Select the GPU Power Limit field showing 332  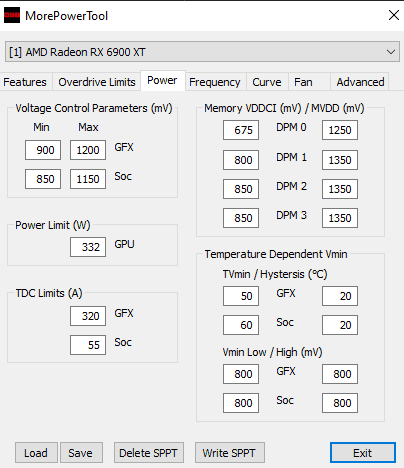tap(88, 247)
